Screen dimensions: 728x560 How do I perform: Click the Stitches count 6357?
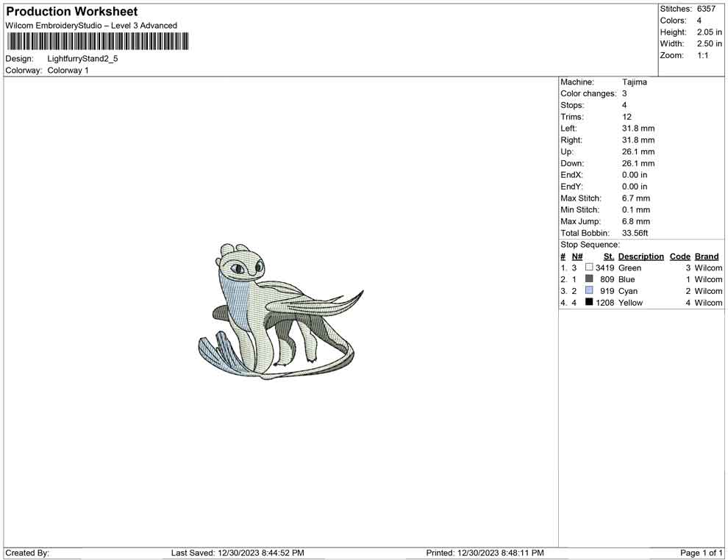(706, 9)
